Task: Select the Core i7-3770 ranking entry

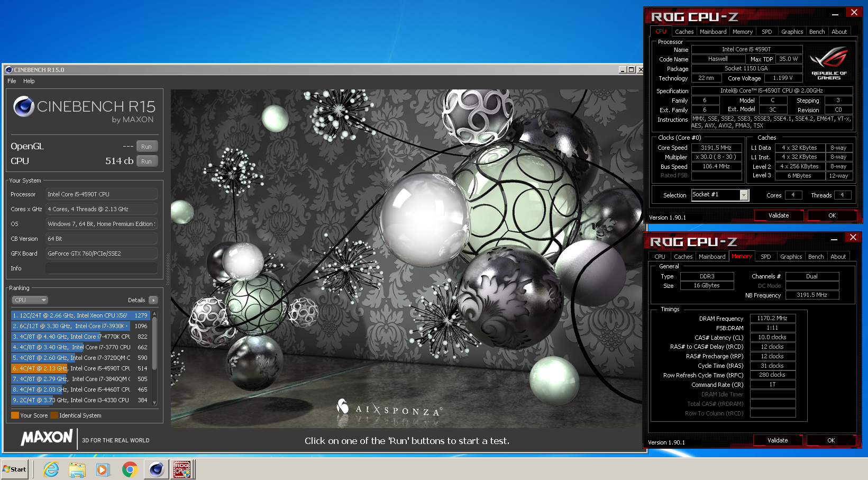Action: [80, 347]
